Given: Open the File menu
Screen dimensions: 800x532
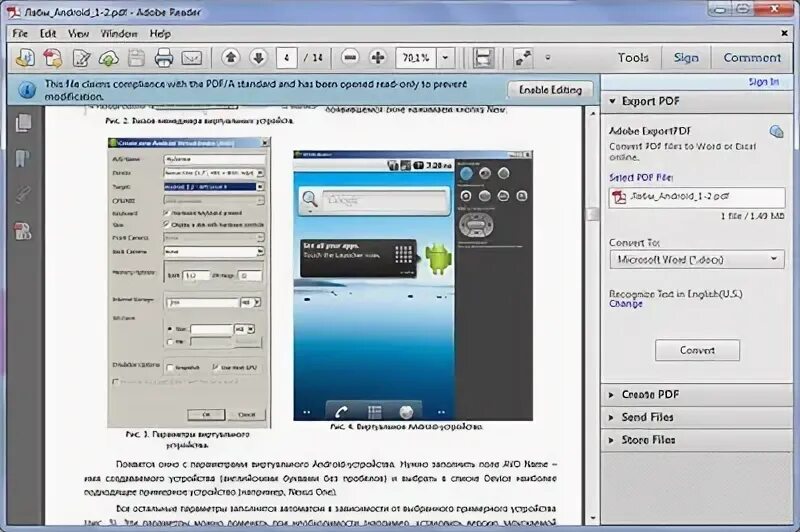Looking at the screenshot, I should [x=20, y=34].
